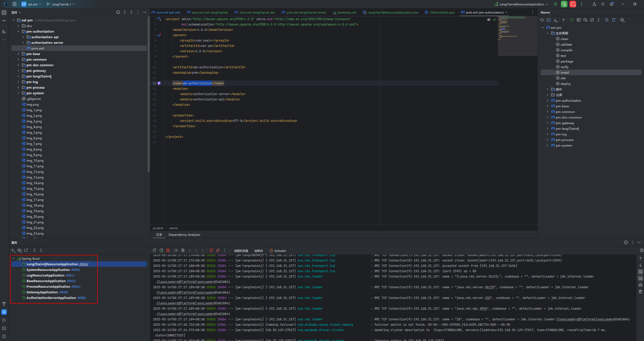
Task: Click the red stop button in the title bar
Action: coord(573,4)
